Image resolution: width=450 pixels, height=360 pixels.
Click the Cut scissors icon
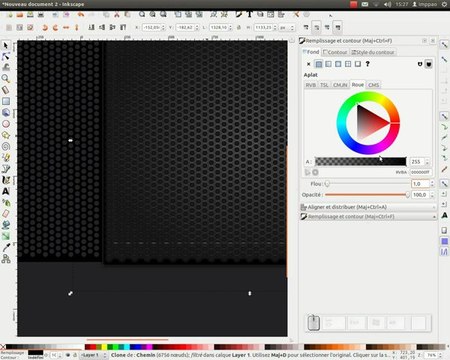click(x=117, y=15)
